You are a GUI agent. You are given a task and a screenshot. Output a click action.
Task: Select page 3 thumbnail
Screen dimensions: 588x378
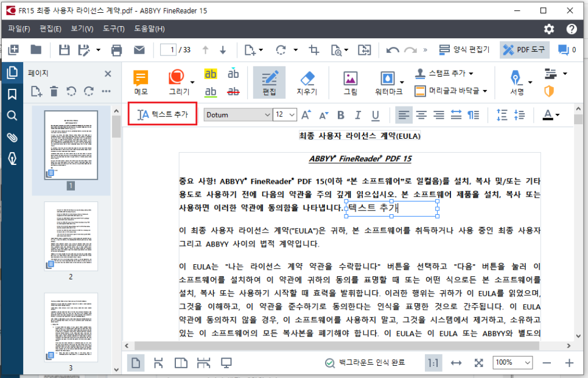coord(71,327)
